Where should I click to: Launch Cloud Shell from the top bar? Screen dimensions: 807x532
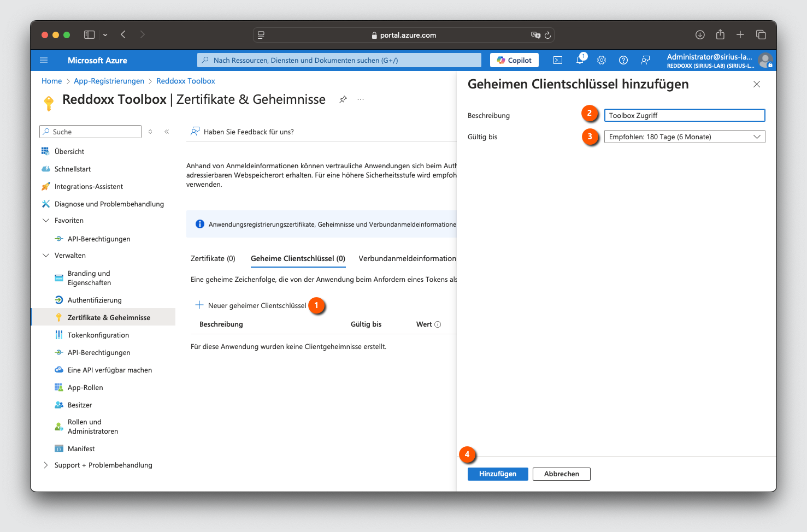pyautogui.click(x=558, y=60)
